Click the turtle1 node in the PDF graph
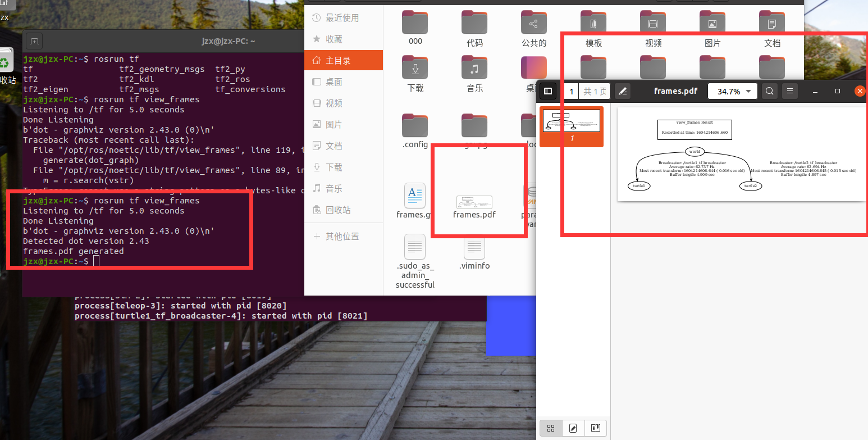The height and width of the screenshot is (440, 868). coord(639,185)
